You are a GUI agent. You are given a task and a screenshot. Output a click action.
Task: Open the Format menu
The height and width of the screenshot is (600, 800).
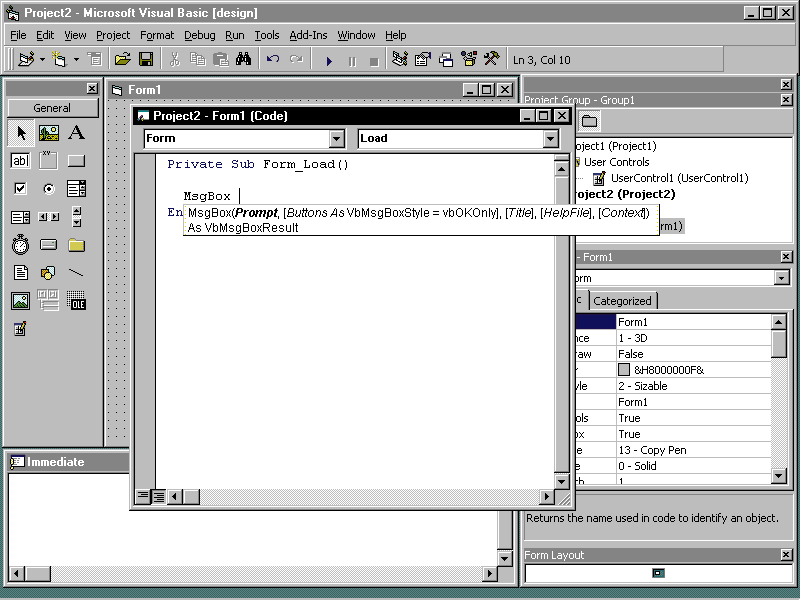(157, 35)
